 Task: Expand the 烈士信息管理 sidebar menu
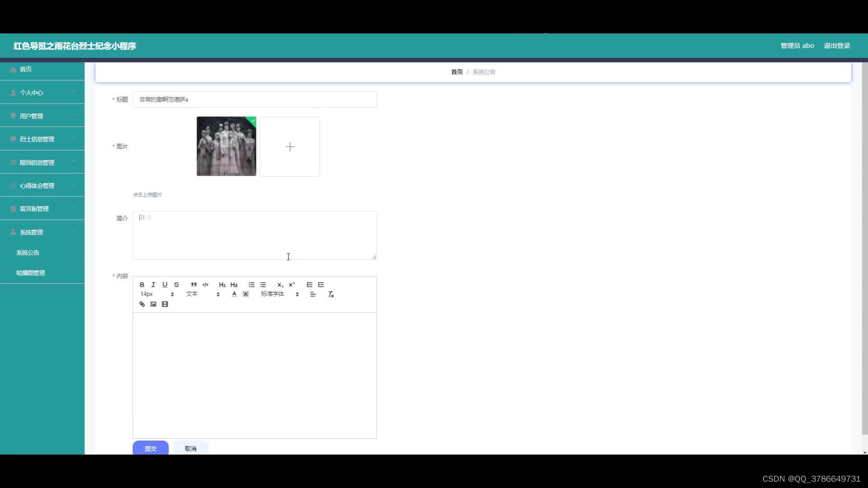(42, 139)
